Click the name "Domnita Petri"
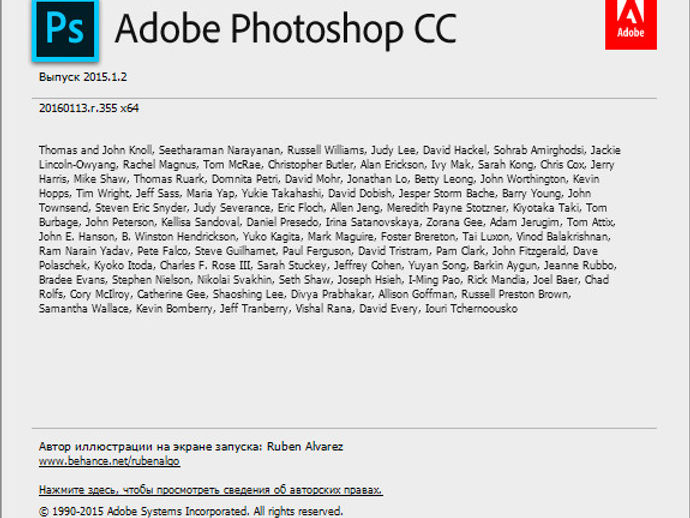690x518 pixels. (245, 179)
